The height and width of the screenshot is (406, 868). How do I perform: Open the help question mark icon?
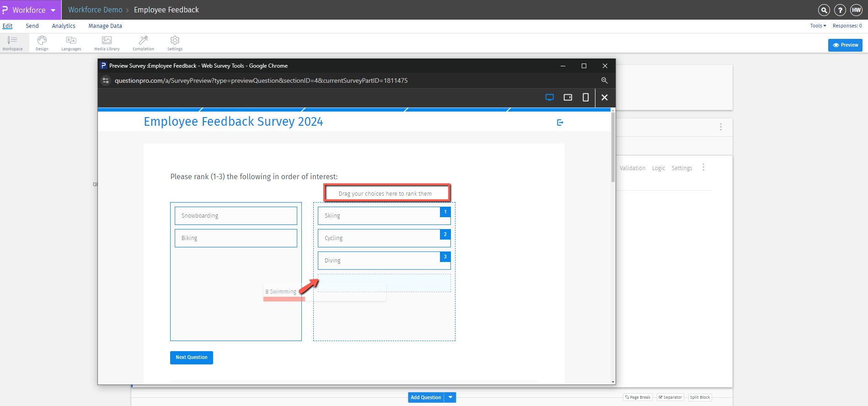840,10
